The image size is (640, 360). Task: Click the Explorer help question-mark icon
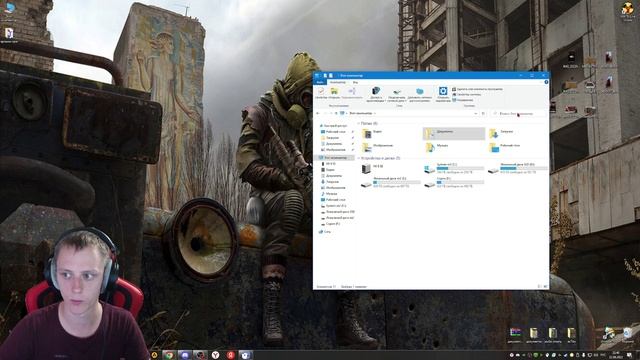coord(546,82)
